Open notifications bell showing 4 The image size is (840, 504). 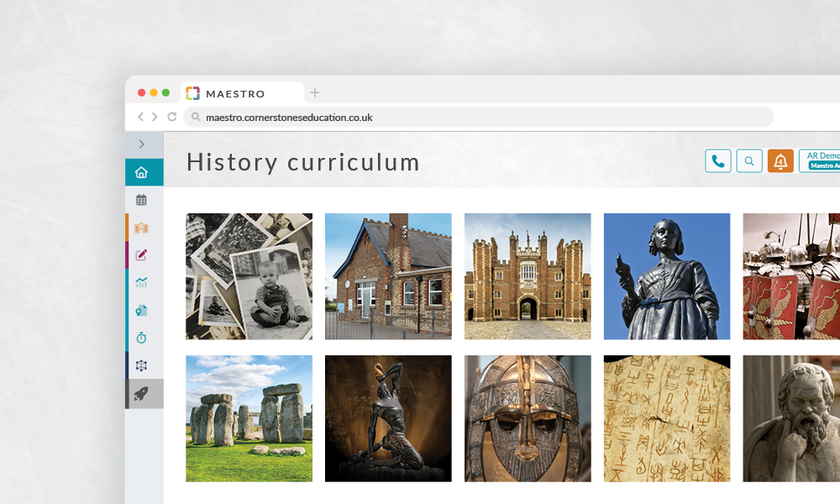pos(780,160)
